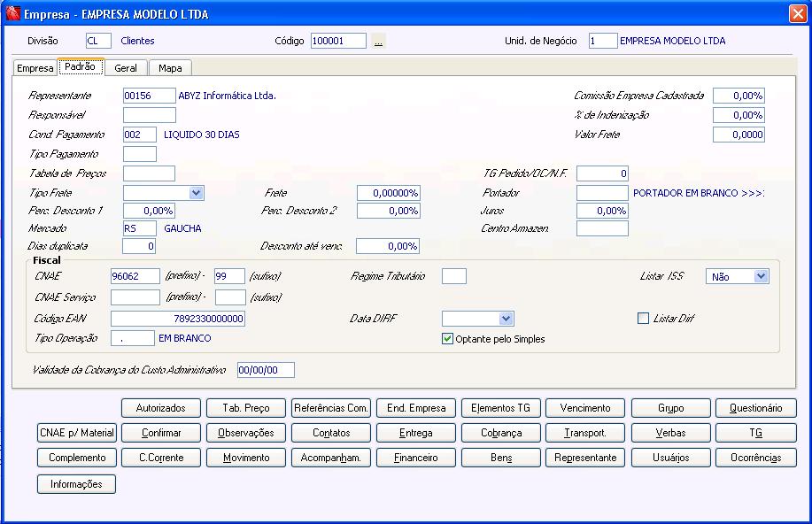The width and height of the screenshot is (812, 524).
Task: Click the Transport. button
Action: [585, 433]
